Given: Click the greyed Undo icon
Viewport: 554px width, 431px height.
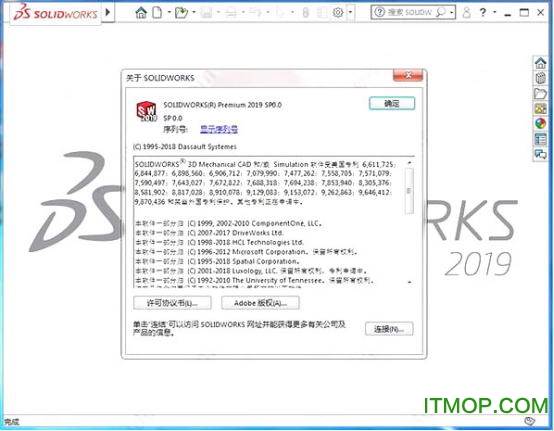Looking at the screenshot, I should (x=255, y=13).
